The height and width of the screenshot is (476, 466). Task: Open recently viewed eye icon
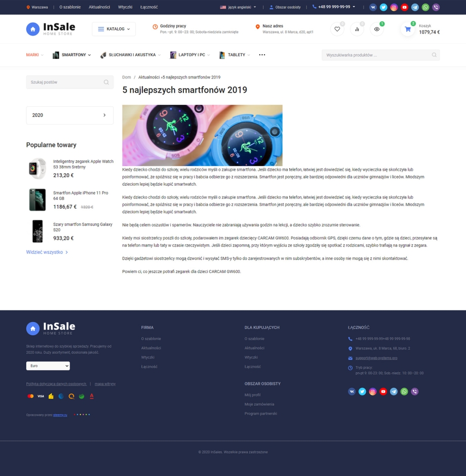(376, 29)
